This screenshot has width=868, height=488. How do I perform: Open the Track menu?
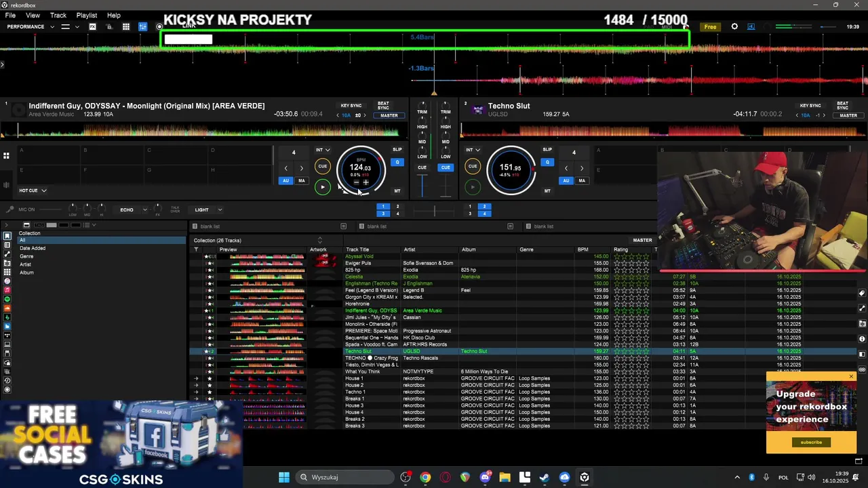click(x=58, y=15)
